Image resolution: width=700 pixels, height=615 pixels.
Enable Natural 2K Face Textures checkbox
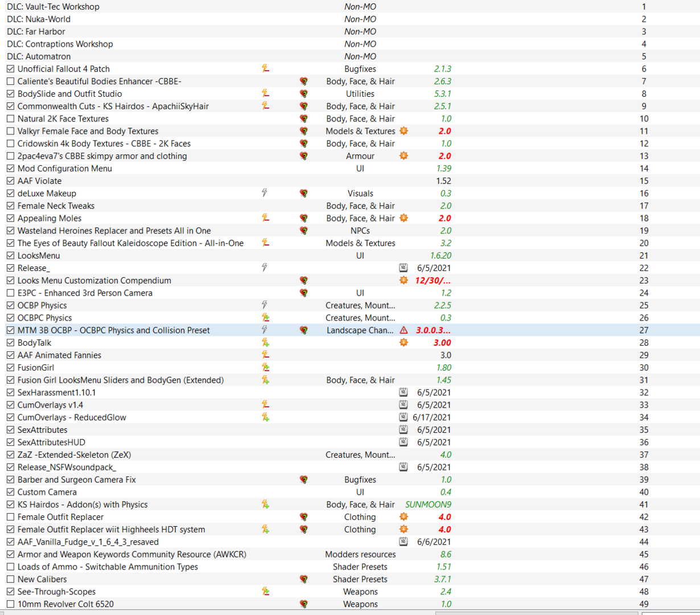click(x=10, y=118)
